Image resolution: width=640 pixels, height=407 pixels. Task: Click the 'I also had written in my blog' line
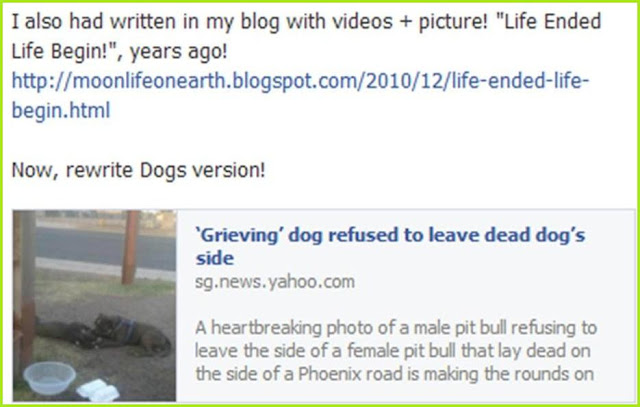306,22
